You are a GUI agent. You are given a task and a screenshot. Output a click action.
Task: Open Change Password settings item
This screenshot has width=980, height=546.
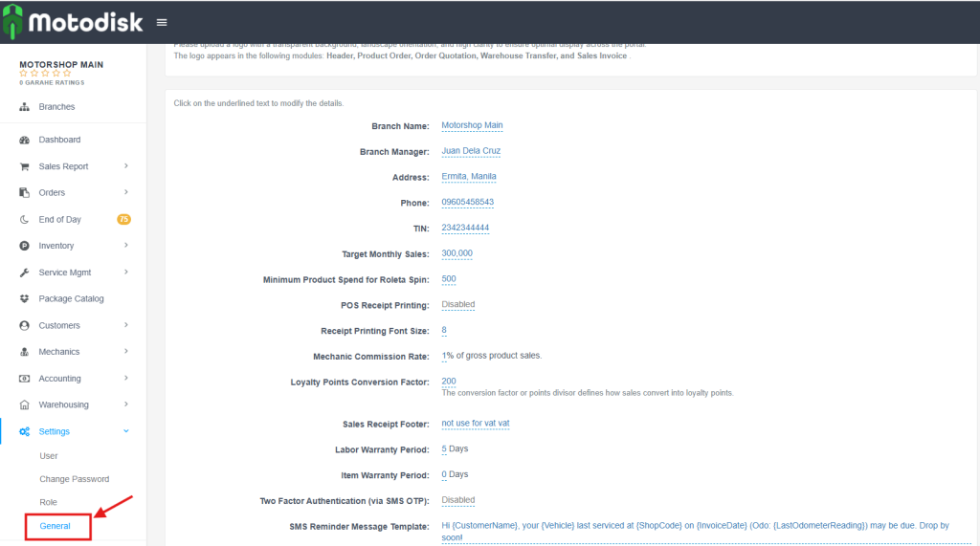point(74,479)
